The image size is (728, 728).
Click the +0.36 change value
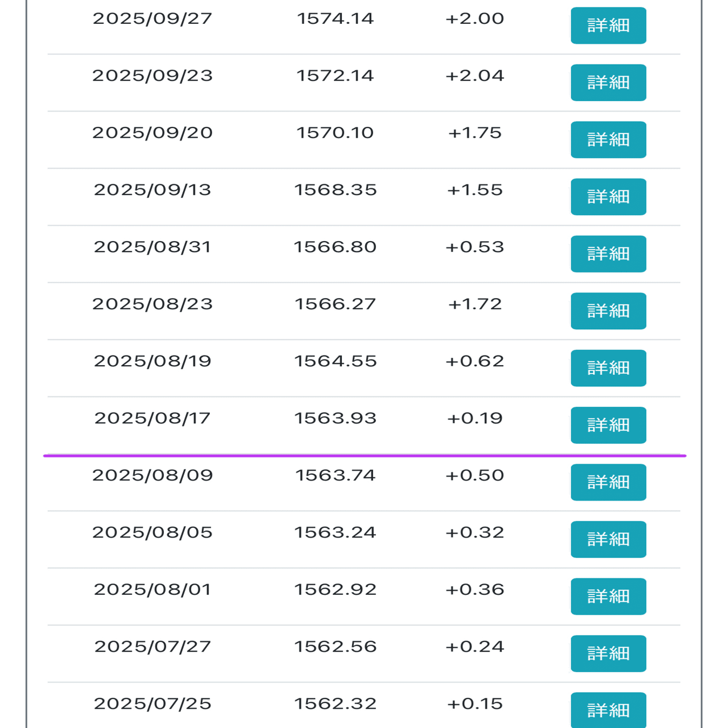474,590
